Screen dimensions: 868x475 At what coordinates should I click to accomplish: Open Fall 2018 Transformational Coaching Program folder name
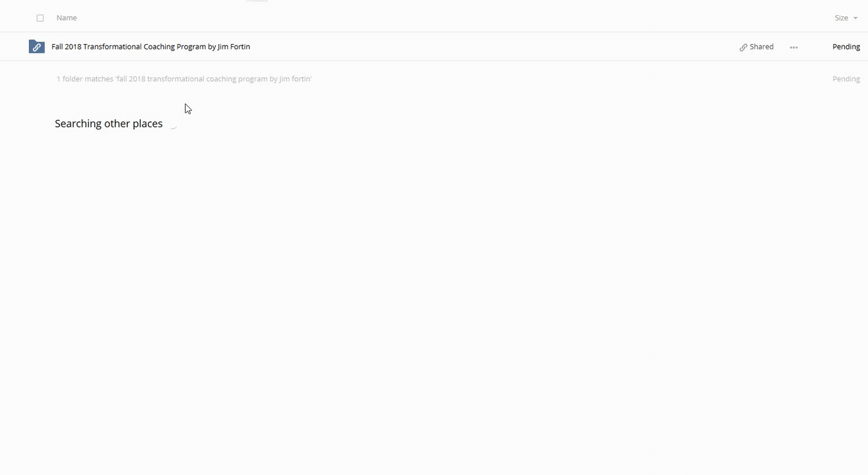(x=150, y=47)
